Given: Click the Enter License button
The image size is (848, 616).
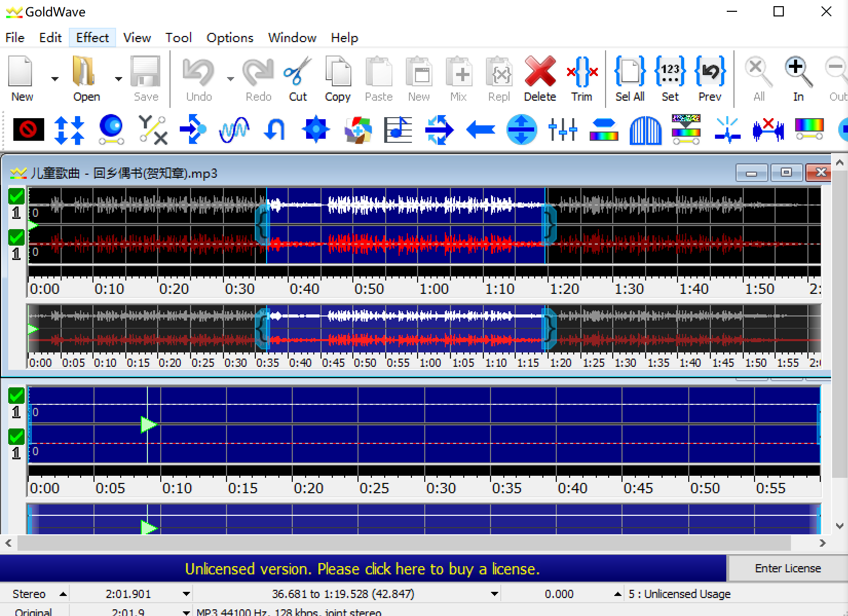Looking at the screenshot, I should [x=787, y=568].
